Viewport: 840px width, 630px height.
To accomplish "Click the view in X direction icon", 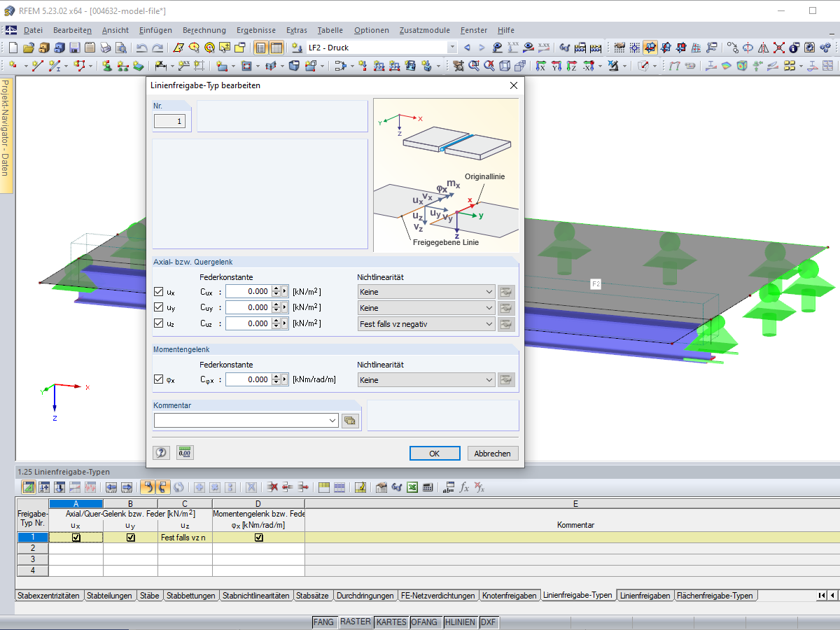I will pos(541,65).
